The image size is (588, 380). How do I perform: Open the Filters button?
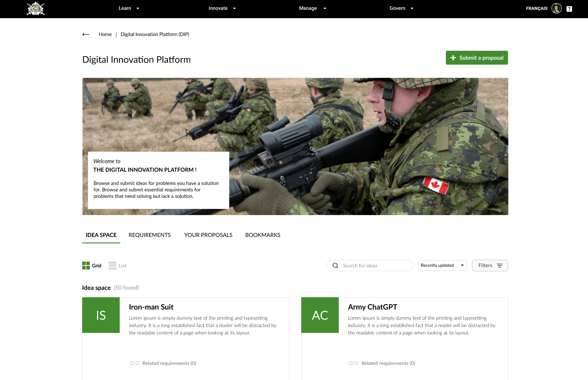click(x=490, y=266)
